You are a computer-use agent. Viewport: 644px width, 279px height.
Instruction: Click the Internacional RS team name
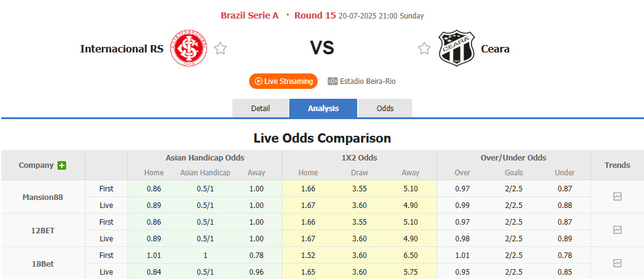tap(122, 49)
